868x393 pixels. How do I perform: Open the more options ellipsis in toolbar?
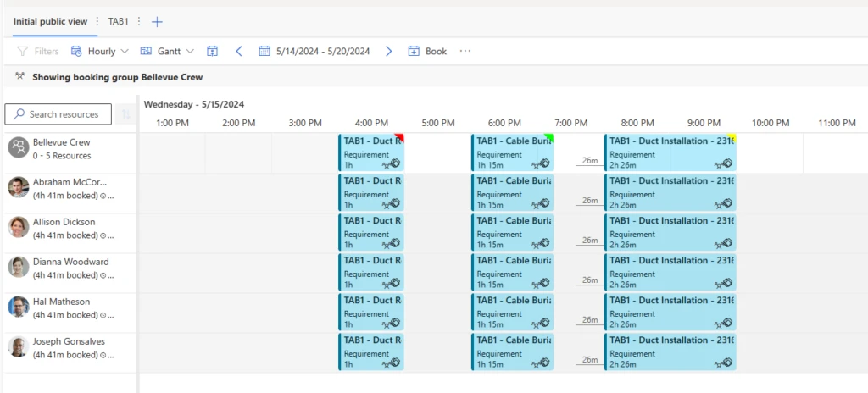(465, 52)
